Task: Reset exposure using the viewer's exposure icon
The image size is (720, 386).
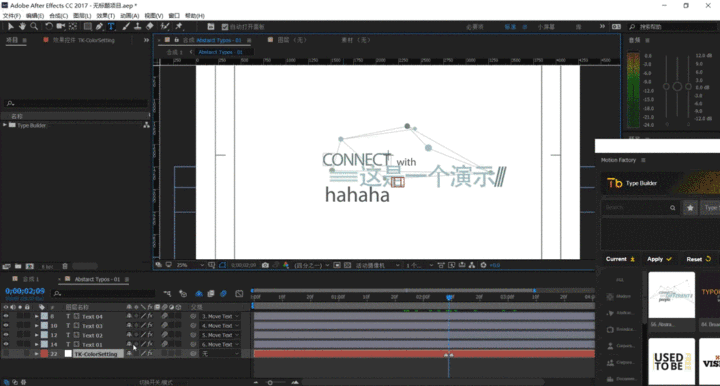Action: pyautogui.click(x=483, y=265)
